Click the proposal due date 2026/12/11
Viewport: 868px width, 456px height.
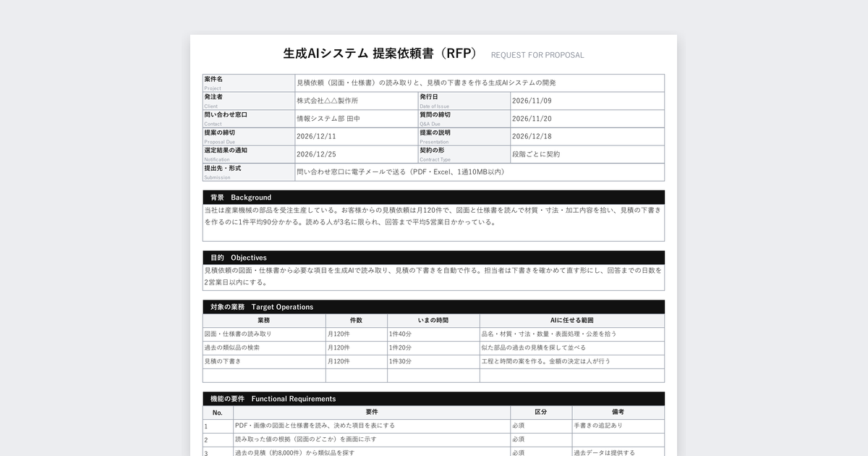coord(317,136)
